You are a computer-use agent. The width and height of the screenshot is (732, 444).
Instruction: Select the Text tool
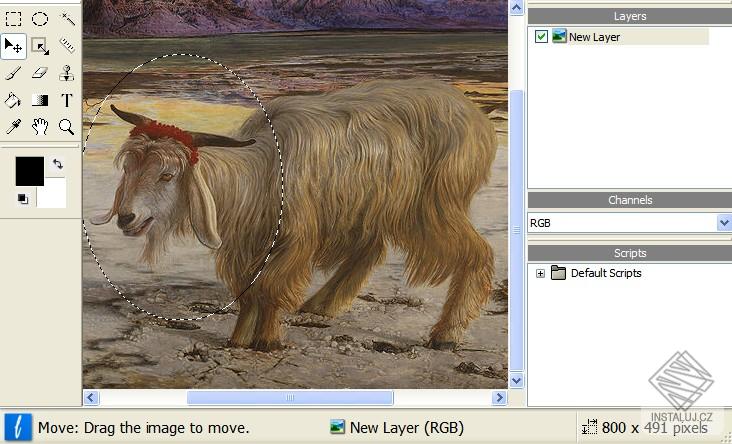coord(67,100)
